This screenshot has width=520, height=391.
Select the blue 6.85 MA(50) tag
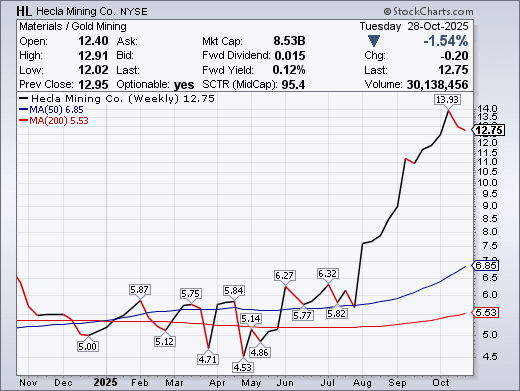485,266
